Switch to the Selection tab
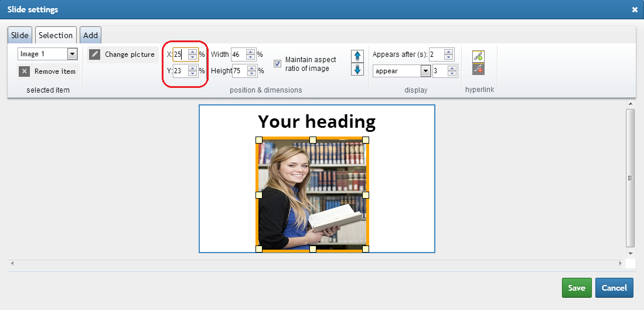 (x=56, y=35)
